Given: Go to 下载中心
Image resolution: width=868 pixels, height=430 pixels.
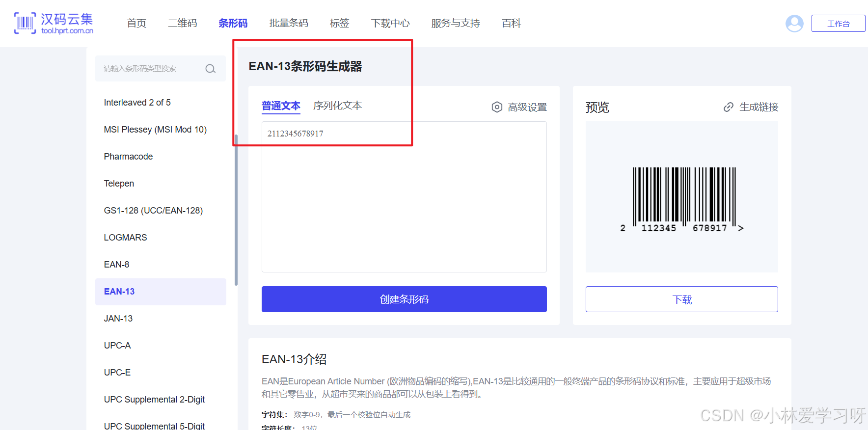Looking at the screenshot, I should click(390, 23).
